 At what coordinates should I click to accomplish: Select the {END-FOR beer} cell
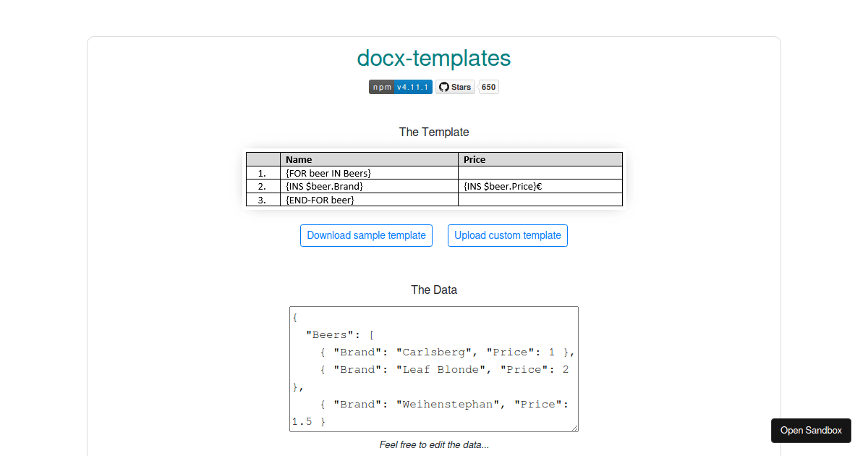pyautogui.click(x=320, y=200)
